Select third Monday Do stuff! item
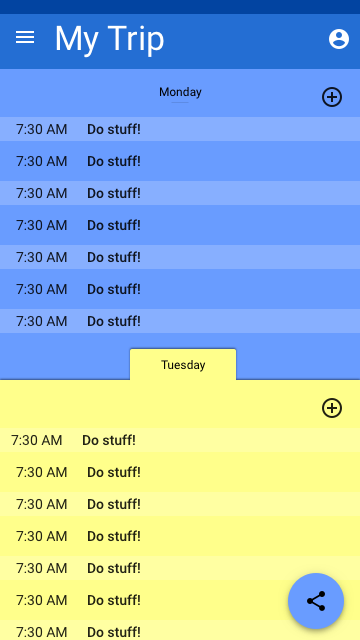Image resolution: width=360 pixels, height=640 pixels. point(180,193)
